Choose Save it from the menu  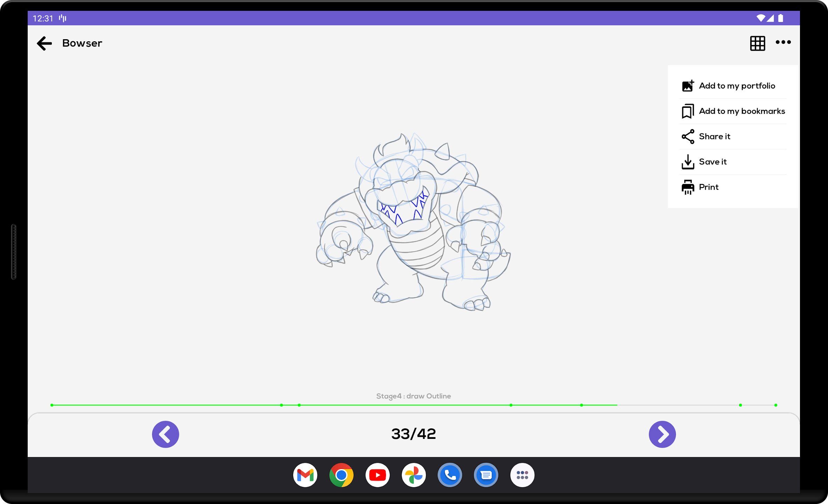(x=732, y=162)
